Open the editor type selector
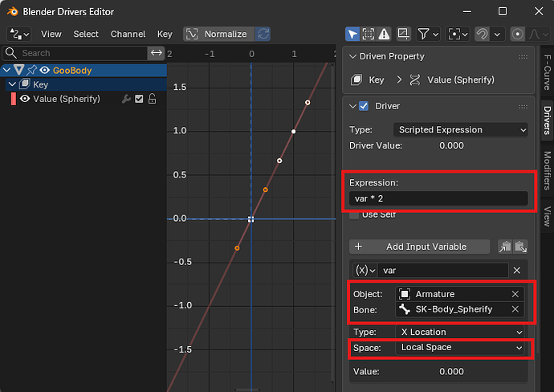This screenshot has height=392, width=554. click(19, 34)
